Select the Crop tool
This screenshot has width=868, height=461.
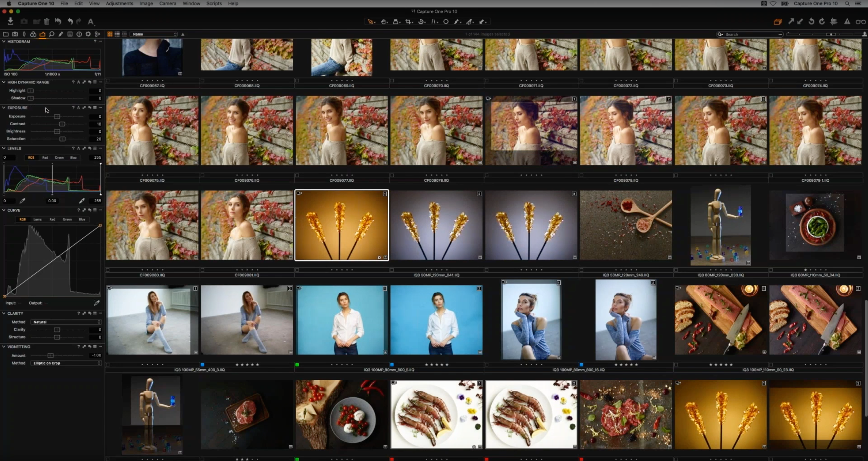pos(409,22)
